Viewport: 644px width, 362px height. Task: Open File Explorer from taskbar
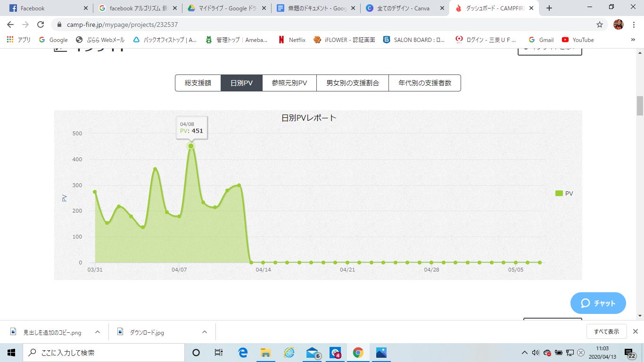pos(266,353)
